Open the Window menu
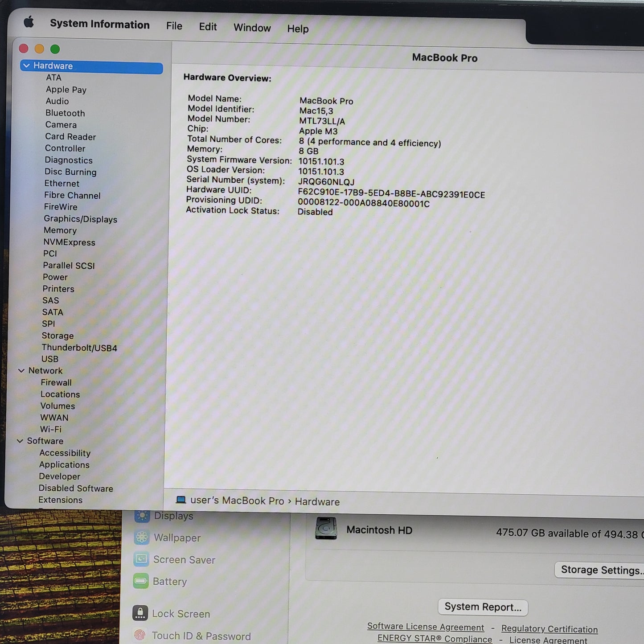This screenshot has width=644, height=644. point(252,28)
